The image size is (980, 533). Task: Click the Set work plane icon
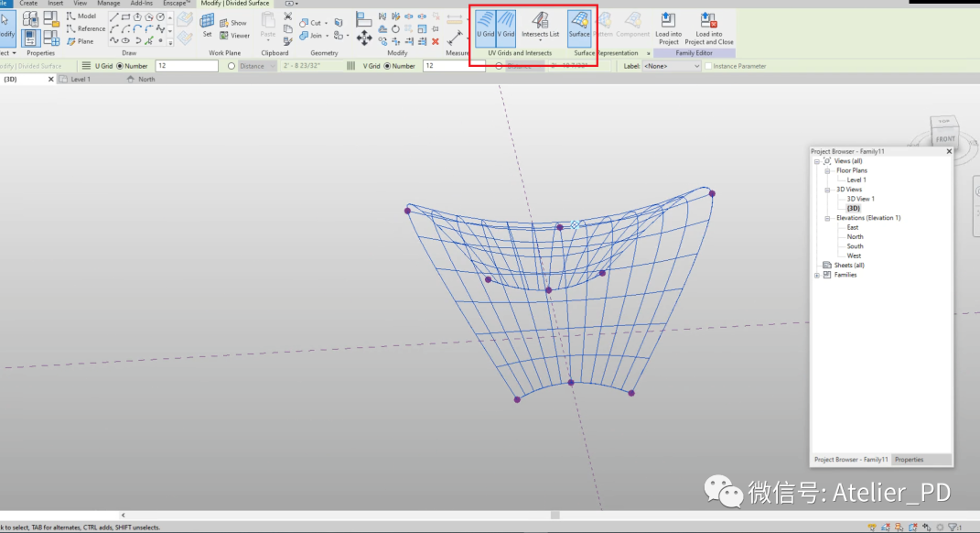tap(207, 25)
